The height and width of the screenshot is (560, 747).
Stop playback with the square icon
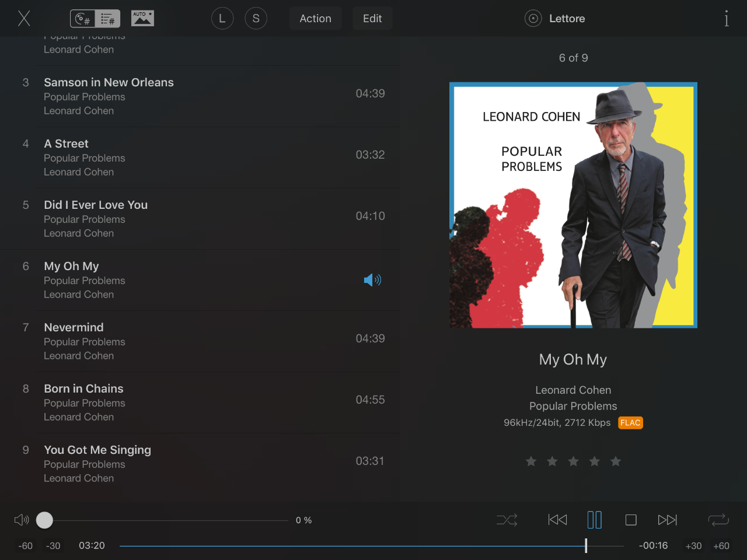click(x=631, y=520)
